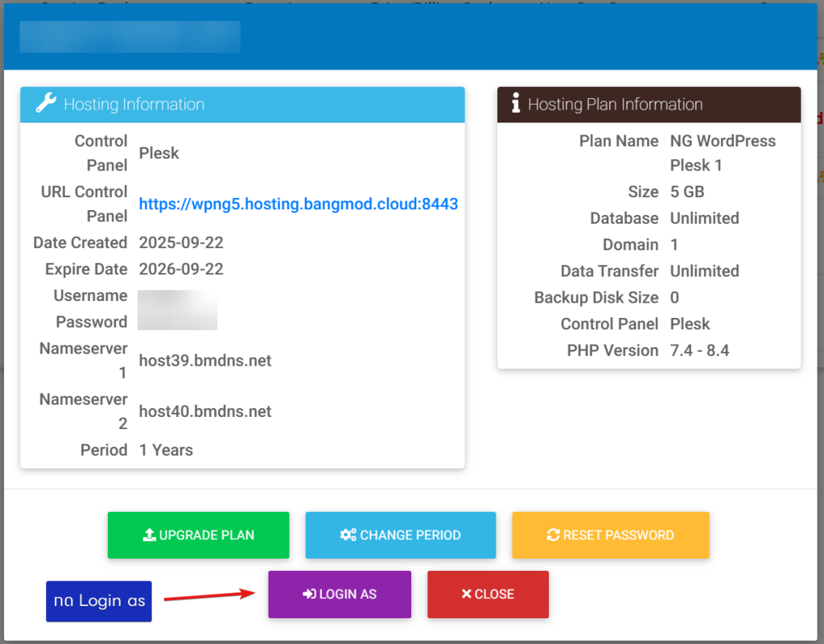
Task: Click the upload icon on Upgrade Plan
Action: pos(149,535)
